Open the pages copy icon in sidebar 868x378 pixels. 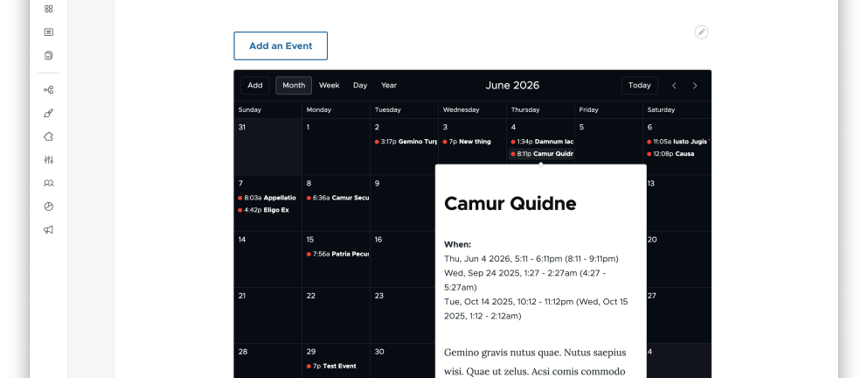point(49,55)
